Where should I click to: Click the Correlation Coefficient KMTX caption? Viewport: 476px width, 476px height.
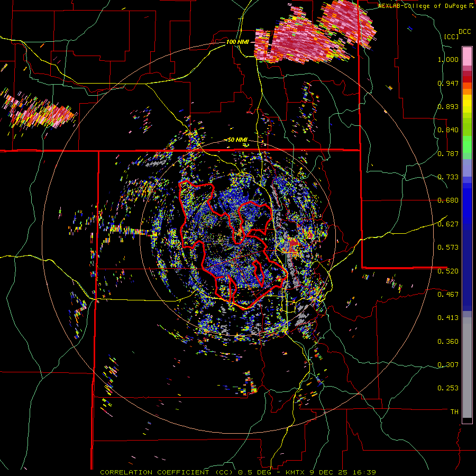point(238,472)
